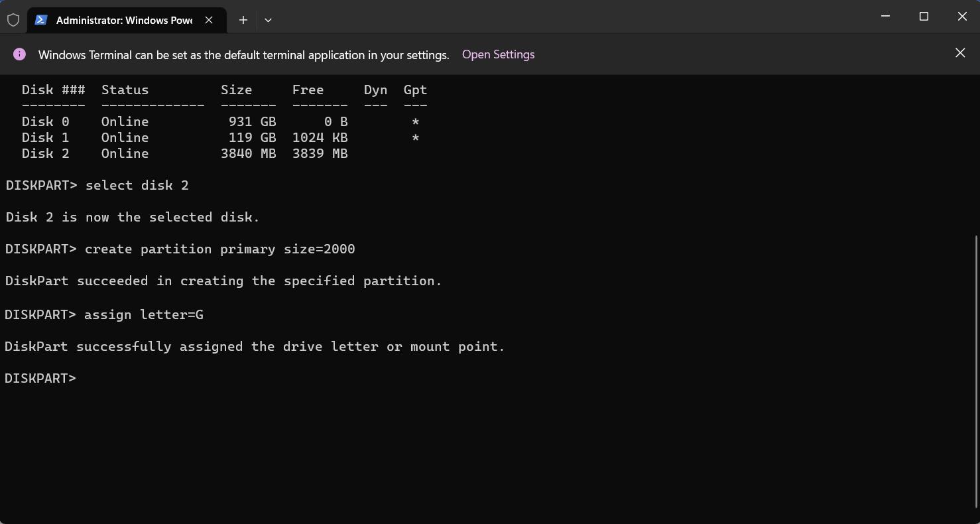
Task: Click the Gpt column header in the disk table
Action: pyautogui.click(x=414, y=90)
